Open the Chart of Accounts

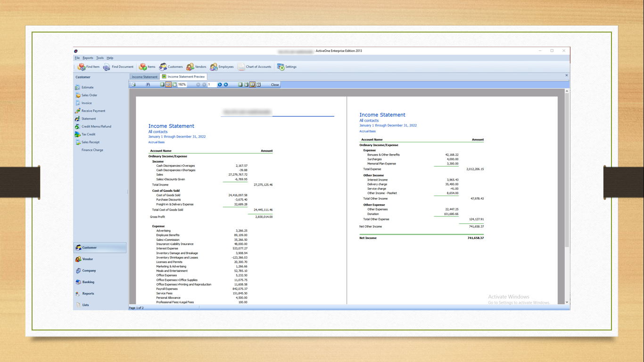pyautogui.click(x=254, y=67)
